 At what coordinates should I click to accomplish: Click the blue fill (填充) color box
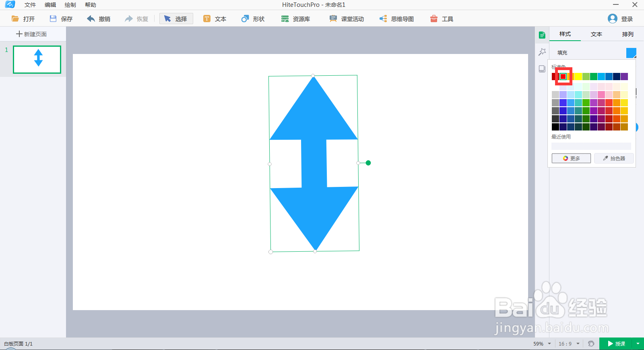point(631,53)
